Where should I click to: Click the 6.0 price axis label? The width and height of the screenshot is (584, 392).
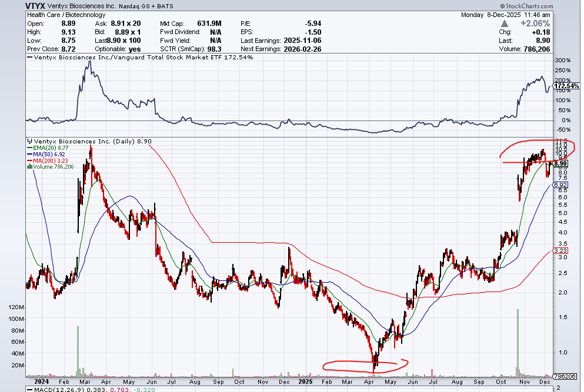(x=563, y=197)
